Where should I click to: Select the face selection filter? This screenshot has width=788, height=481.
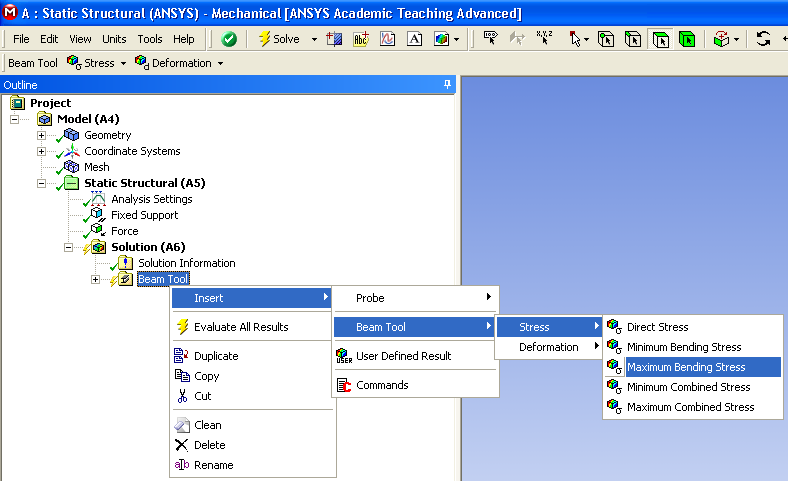coord(660,39)
